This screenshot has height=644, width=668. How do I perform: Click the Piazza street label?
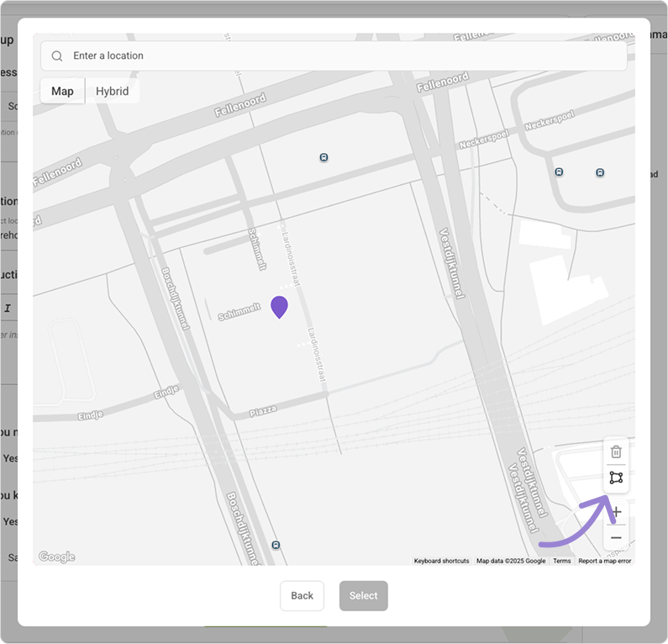[263, 411]
